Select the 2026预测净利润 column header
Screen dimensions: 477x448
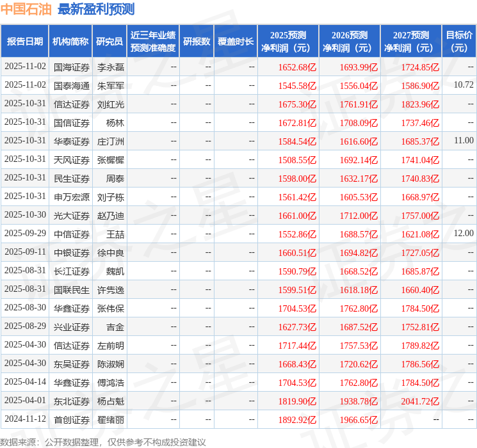(350, 42)
